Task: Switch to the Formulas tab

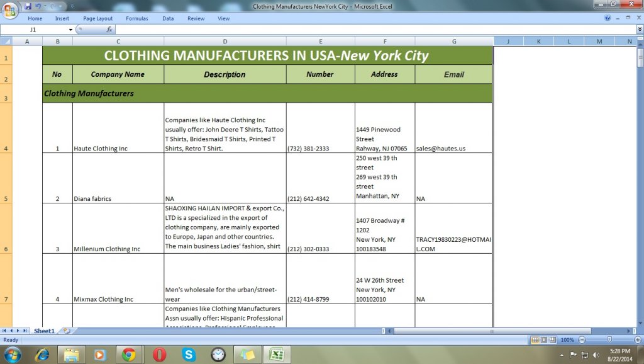Action: tap(136, 18)
